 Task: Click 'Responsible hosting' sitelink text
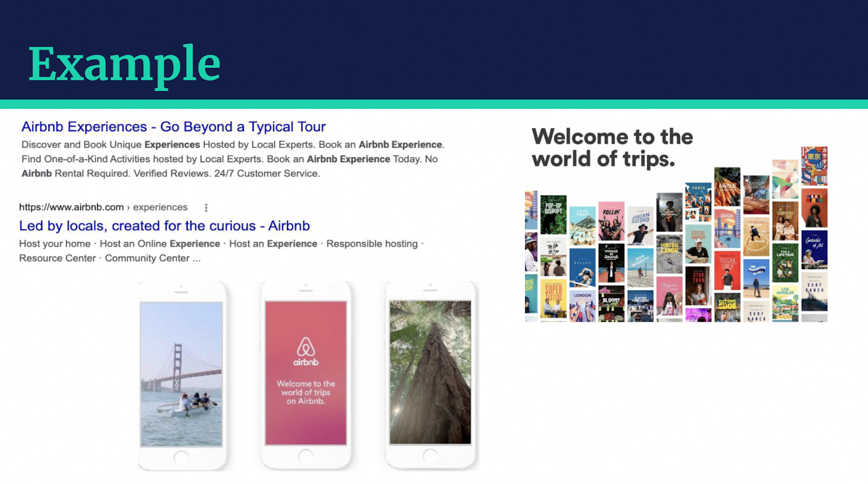[x=372, y=244]
